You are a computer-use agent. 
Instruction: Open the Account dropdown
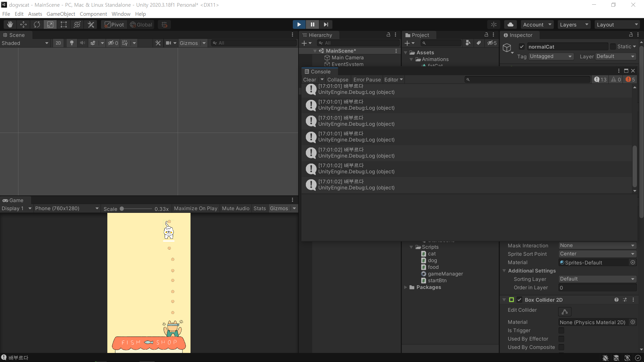[537, 24]
